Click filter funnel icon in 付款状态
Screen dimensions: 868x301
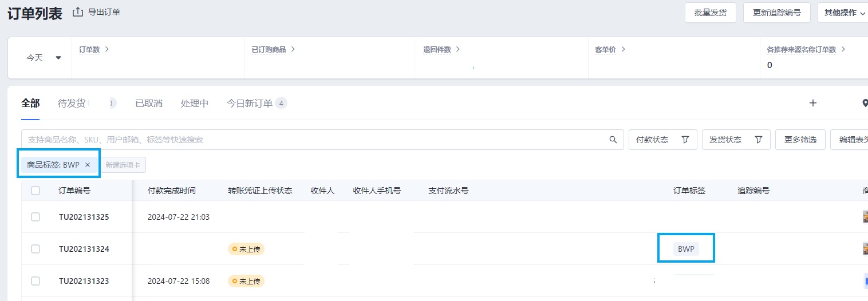[x=685, y=140]
